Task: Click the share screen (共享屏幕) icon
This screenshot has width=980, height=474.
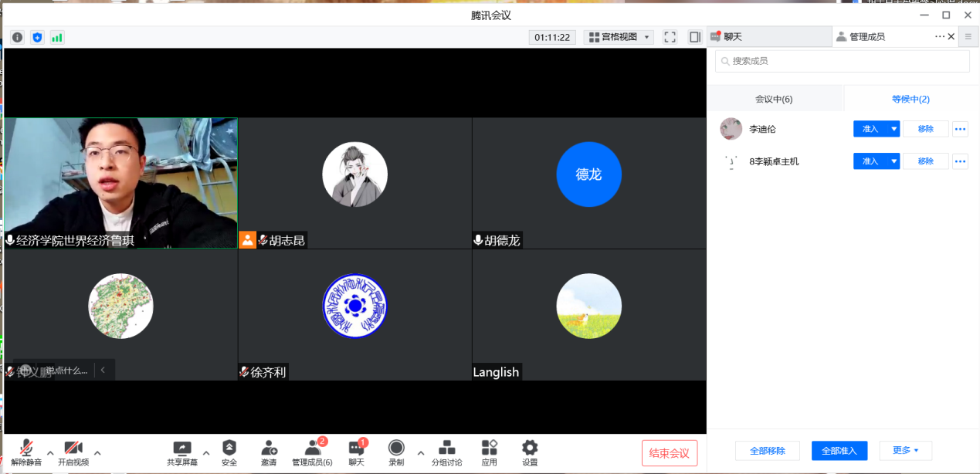Action: pyautogui.click(x=182, y=449)
